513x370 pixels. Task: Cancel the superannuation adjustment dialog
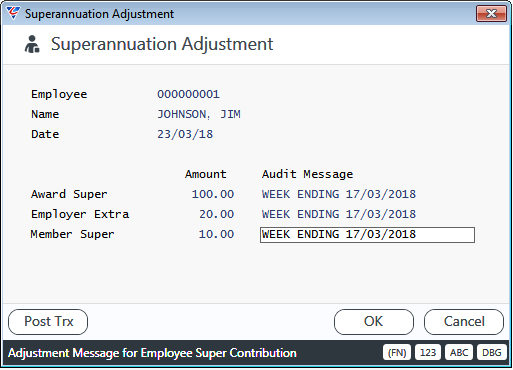[x=464, y=322]
